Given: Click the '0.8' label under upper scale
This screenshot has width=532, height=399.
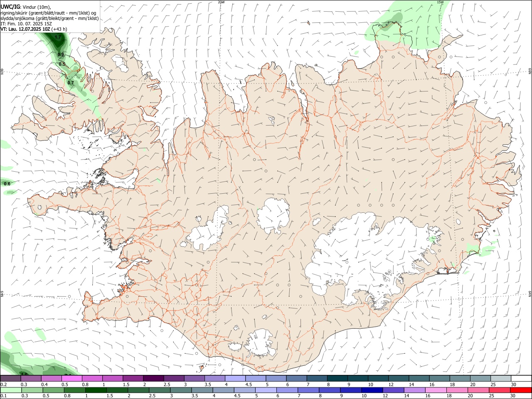Looking at the screenshot, I should tap(85, 384).
